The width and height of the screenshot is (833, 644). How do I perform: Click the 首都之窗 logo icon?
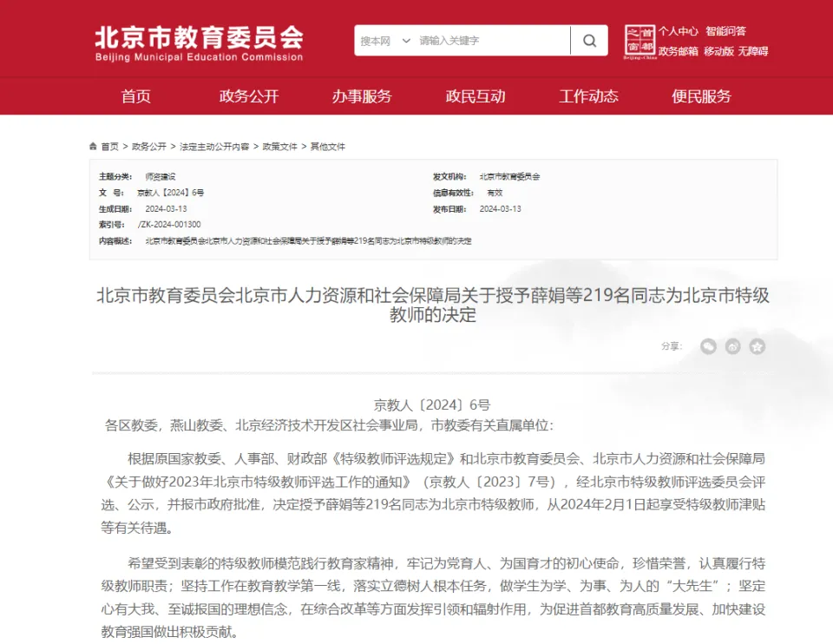coord(640,41)
